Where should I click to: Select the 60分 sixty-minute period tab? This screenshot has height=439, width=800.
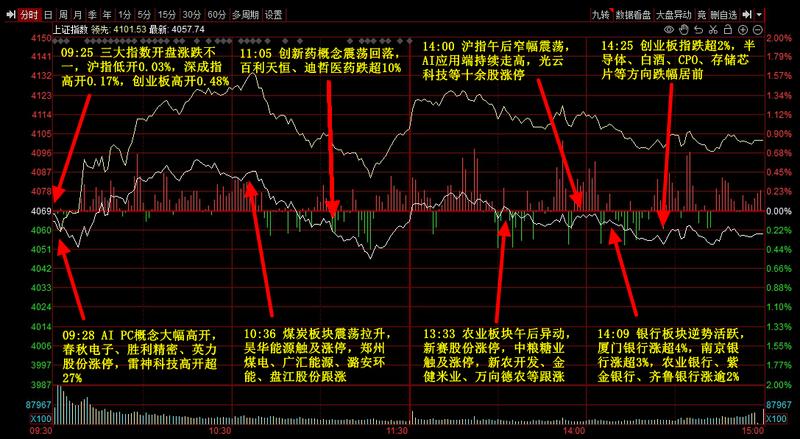[x=216, y=15]
